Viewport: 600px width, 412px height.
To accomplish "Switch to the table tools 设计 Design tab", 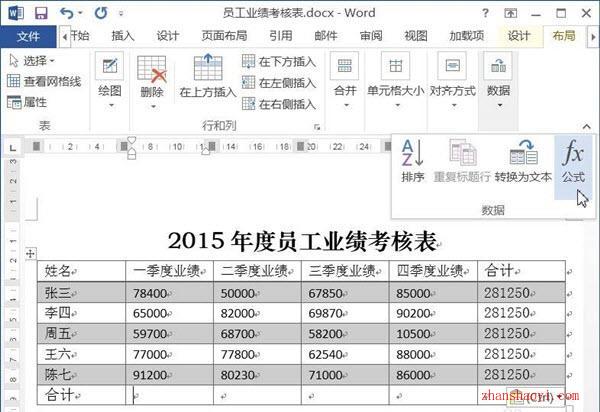I will click(x=518, y=36).
